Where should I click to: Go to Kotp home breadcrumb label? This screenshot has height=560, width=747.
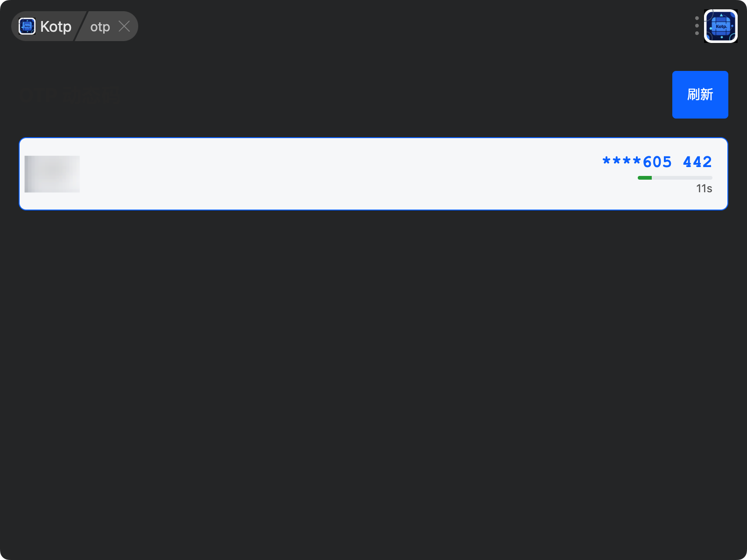pyautogui.click(x=56, y=27)
